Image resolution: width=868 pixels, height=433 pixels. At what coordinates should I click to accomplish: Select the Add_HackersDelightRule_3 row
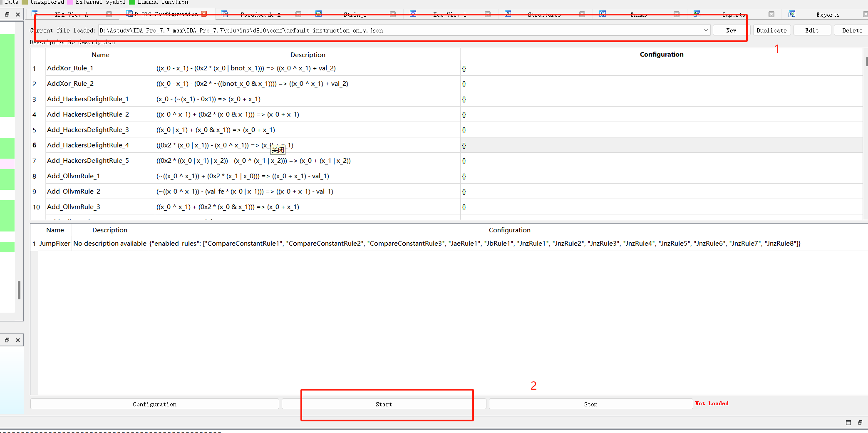[x=446, y=130]
